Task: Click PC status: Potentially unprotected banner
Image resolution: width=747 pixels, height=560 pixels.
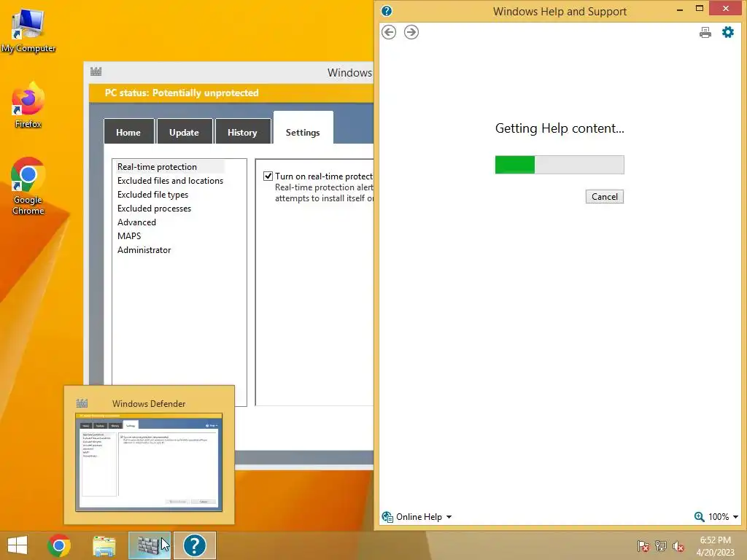Action: [x=231, y=93]
